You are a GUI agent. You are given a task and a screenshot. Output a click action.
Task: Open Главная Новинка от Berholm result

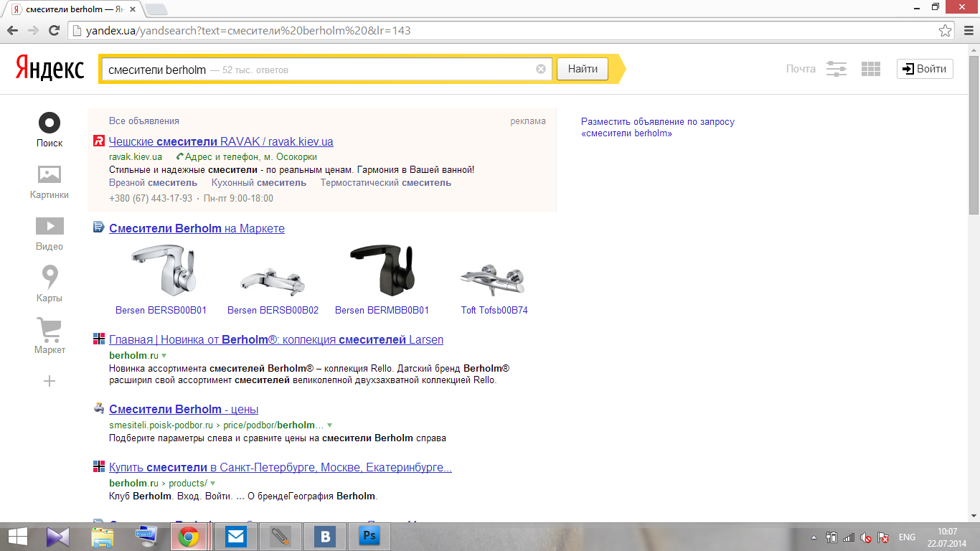point(276,339)
